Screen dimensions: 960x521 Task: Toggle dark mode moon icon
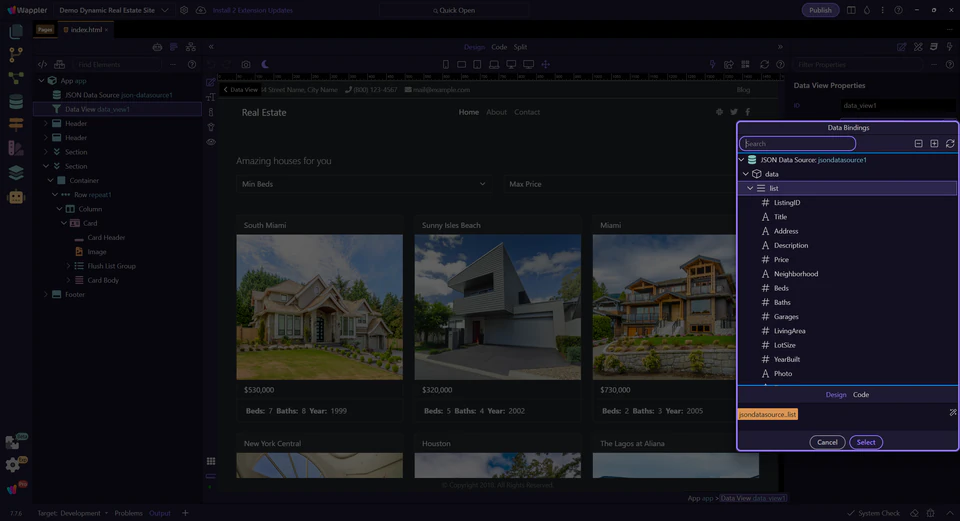266,64
